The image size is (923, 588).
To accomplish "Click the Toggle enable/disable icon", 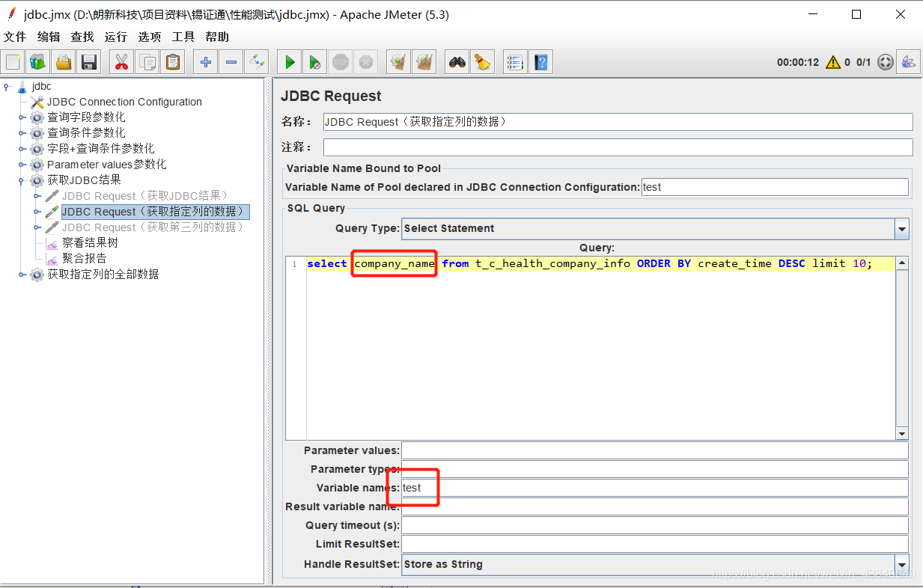I will pos(257,62).
